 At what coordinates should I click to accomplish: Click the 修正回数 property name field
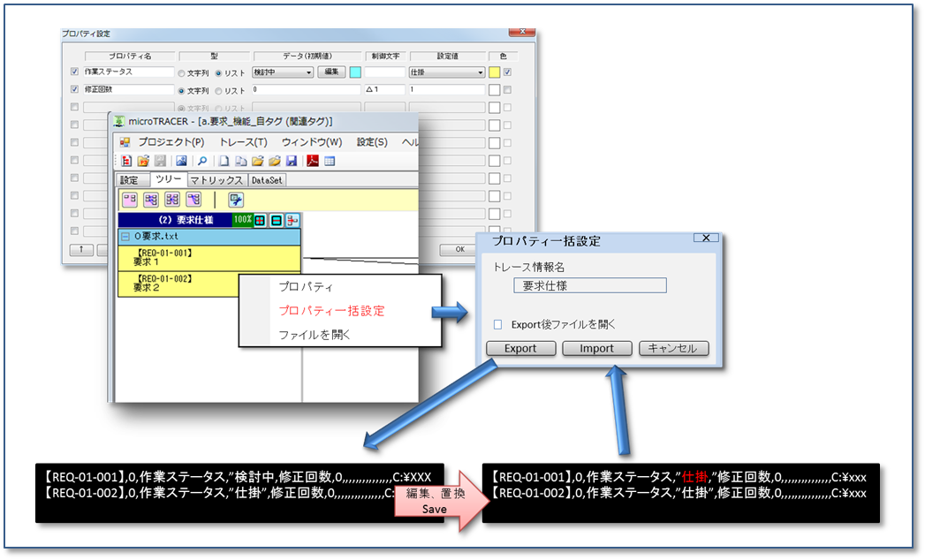(128, 89)
